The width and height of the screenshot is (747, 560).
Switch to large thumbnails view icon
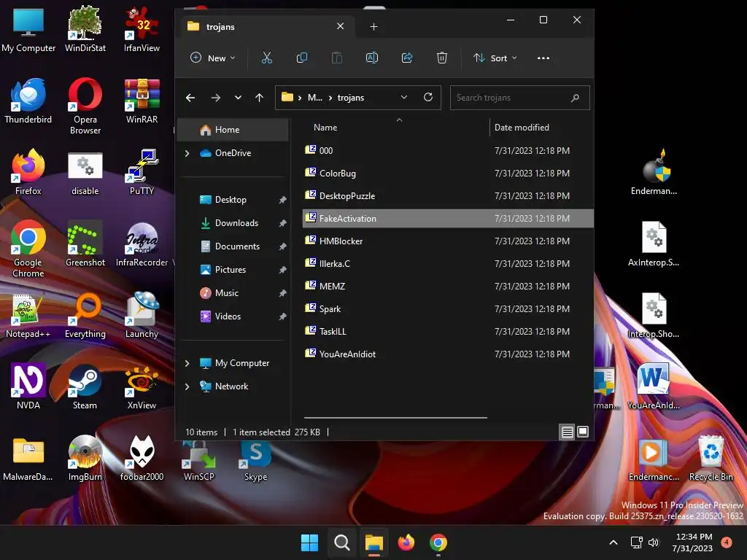click(x=583, y=432)
